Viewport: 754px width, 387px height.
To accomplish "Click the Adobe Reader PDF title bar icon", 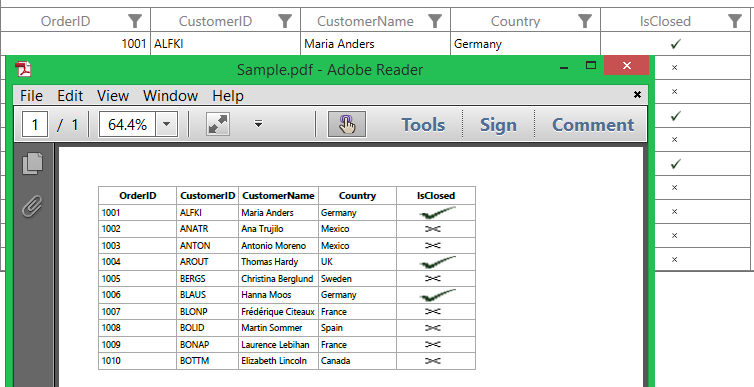I will point(23,69).
